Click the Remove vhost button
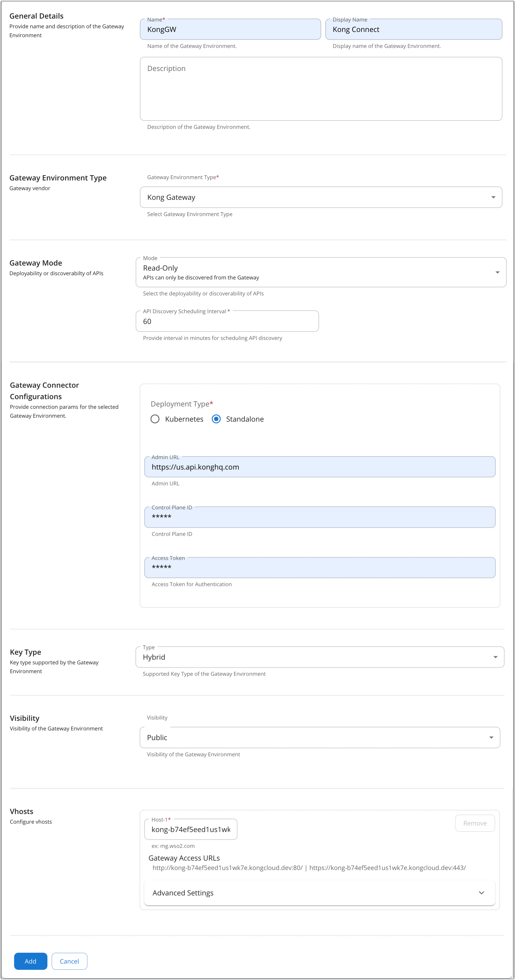Image resolution: width=515 pixels, height=980 pixels. tap(475, 823)
